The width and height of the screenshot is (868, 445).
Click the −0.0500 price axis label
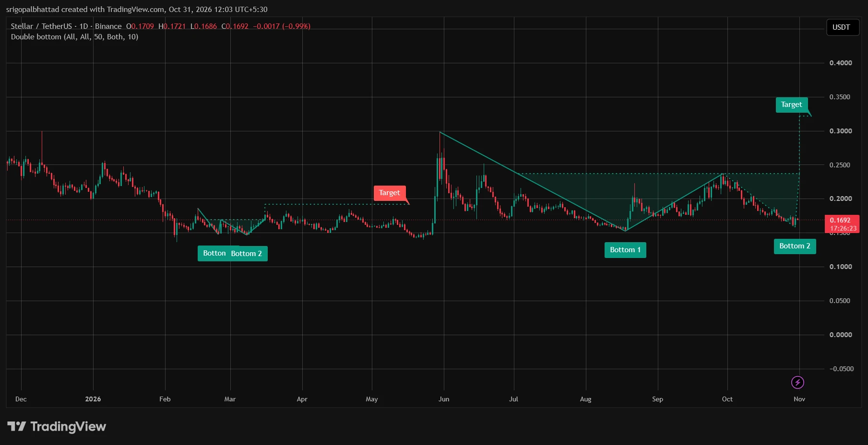[x=842, y=369]
